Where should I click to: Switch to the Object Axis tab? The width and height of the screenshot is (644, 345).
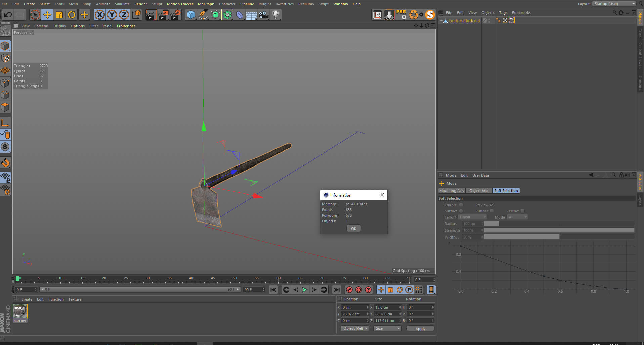coord(479,191)
